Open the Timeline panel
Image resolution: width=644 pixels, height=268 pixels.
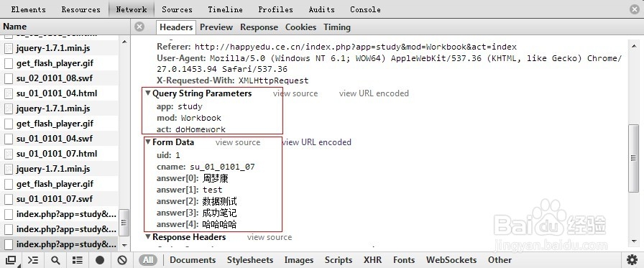[225, 9]
